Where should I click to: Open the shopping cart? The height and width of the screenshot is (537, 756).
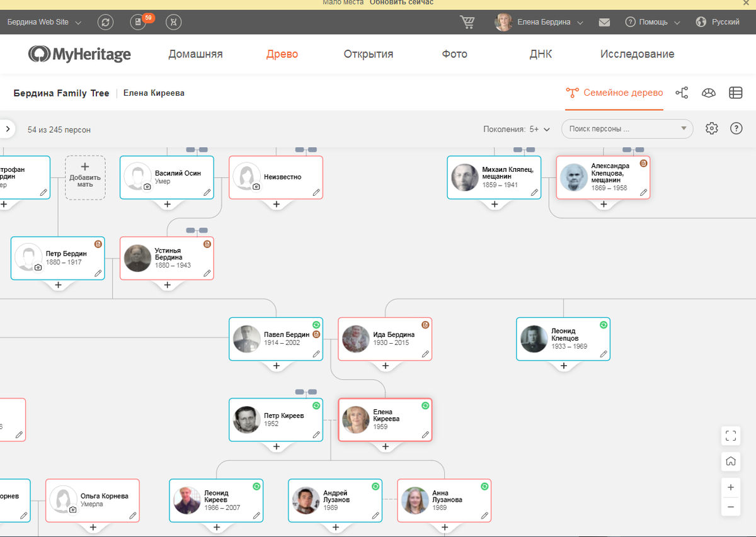coord(467,22)
